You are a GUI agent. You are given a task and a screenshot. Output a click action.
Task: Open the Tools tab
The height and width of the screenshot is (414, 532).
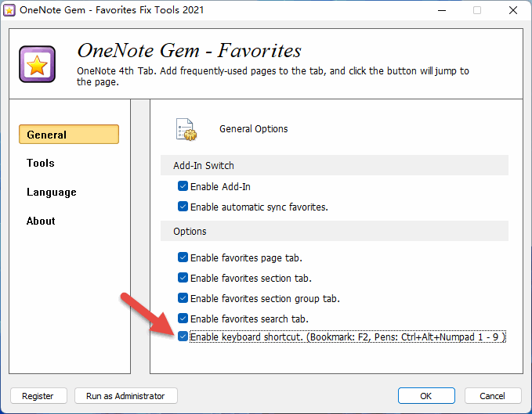(41, 163)
